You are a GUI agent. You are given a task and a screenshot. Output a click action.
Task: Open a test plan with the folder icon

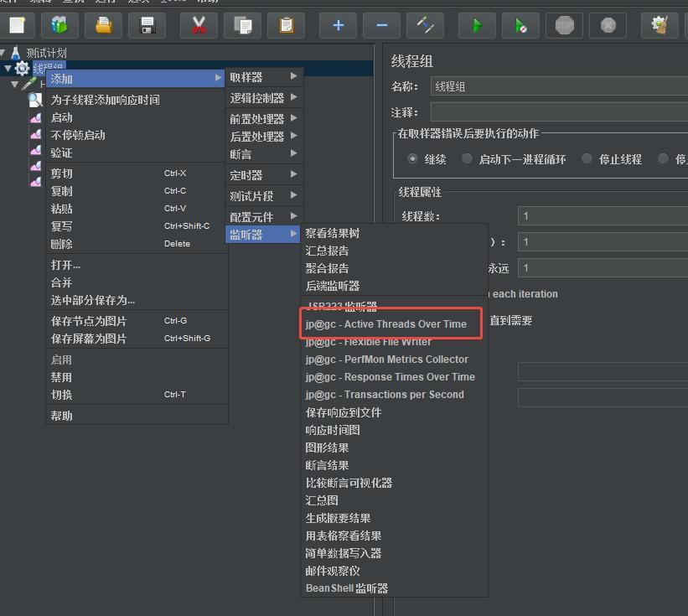[x=103, y=25]
